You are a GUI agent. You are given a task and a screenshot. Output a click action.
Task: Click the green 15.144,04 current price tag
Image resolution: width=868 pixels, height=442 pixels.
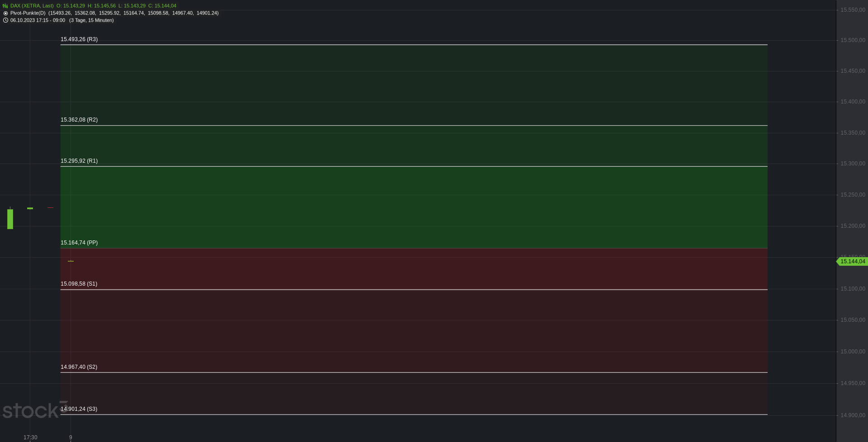click(x=852, y=262)
